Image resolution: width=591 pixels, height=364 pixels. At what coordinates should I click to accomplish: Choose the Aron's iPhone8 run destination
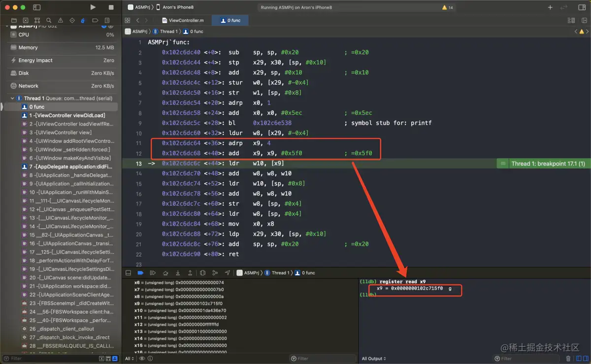tap(174, 7)
